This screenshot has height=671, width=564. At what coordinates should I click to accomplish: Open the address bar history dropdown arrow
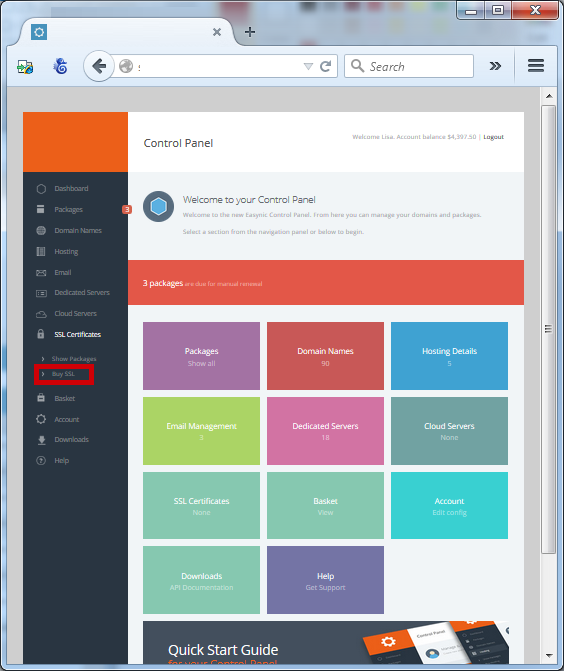[308, 66]
